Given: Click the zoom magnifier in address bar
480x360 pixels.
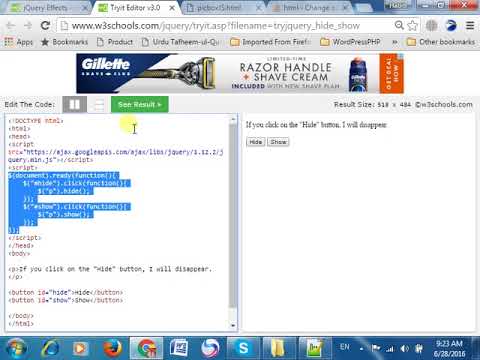Looking at the screenshot, I should (399, 25).
